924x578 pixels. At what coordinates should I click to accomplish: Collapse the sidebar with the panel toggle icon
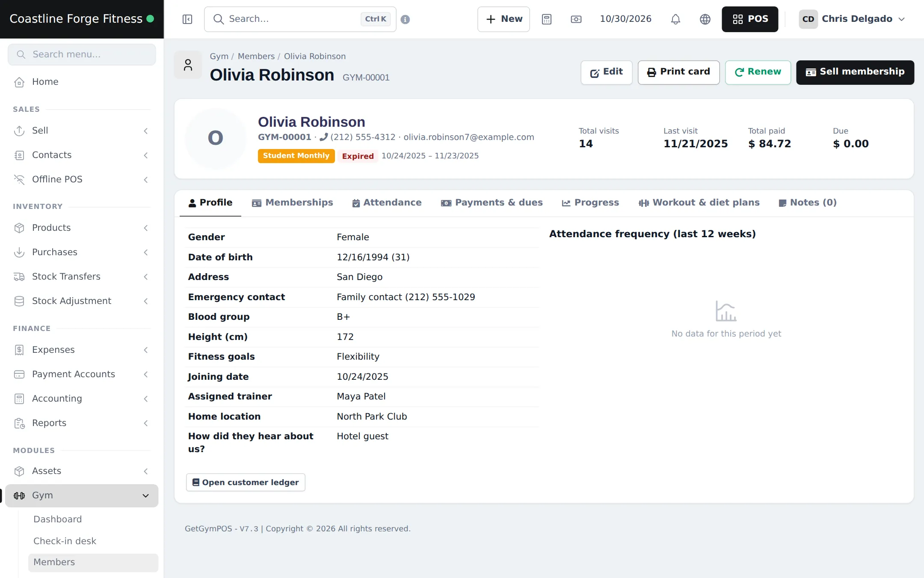pyautogui.click(x=187, y=19)
